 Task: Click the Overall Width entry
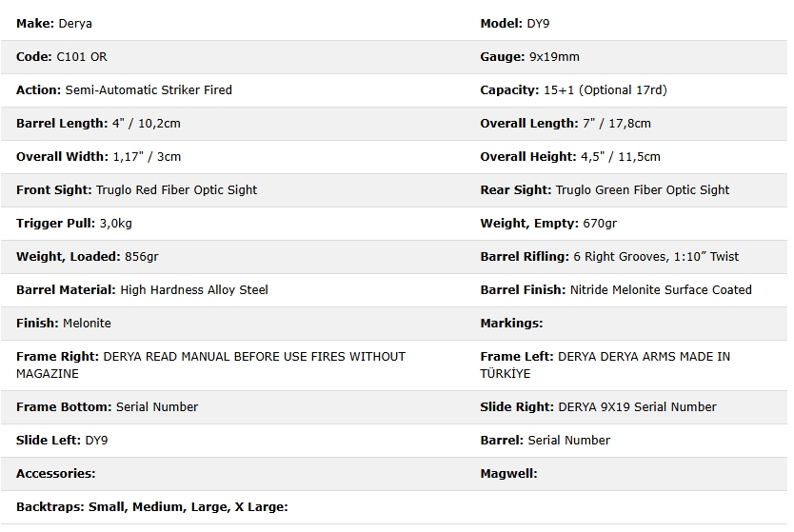point(98,156)
